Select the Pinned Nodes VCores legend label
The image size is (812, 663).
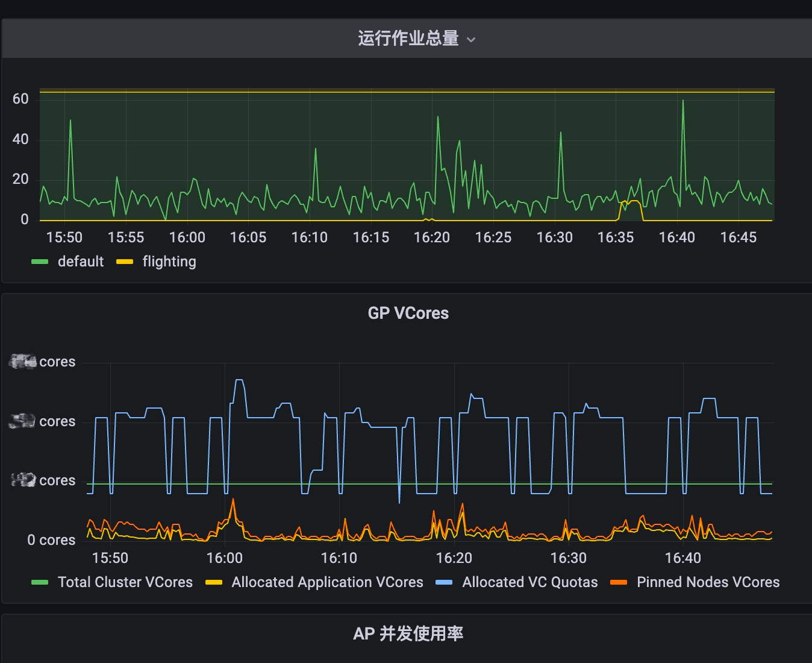point(708,582)
